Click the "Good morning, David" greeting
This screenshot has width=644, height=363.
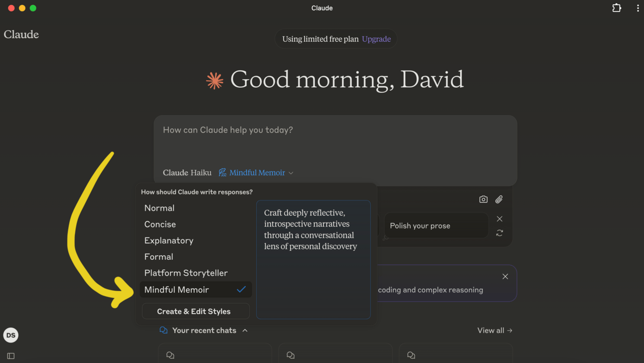pos(347,80)
